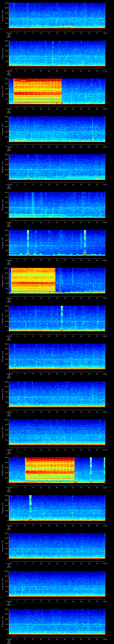Click the 14:37:00 start time label

point(9,336)
